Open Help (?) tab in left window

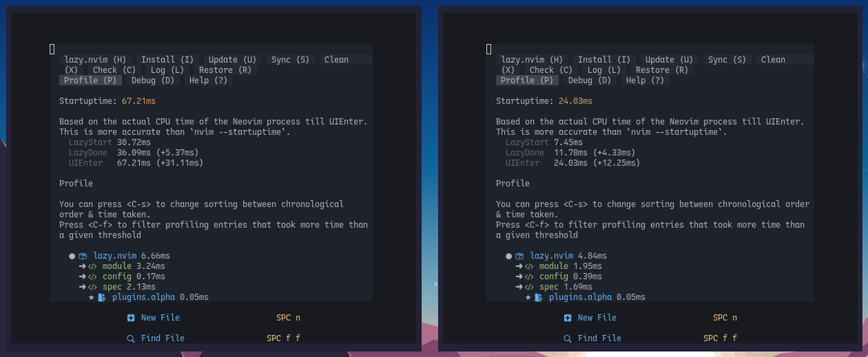tap(208, 80)
